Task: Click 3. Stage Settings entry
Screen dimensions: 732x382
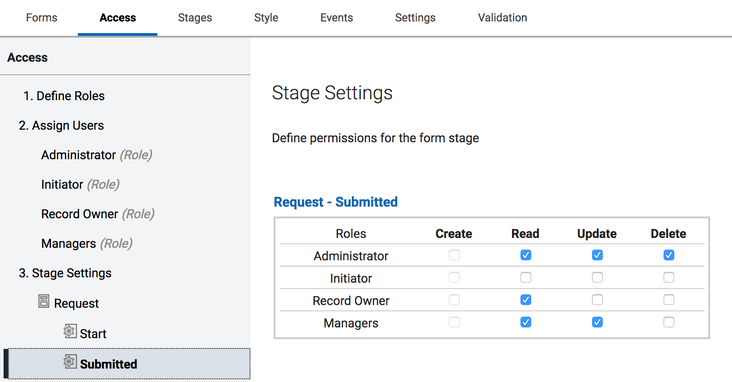Action: point(65,273)
